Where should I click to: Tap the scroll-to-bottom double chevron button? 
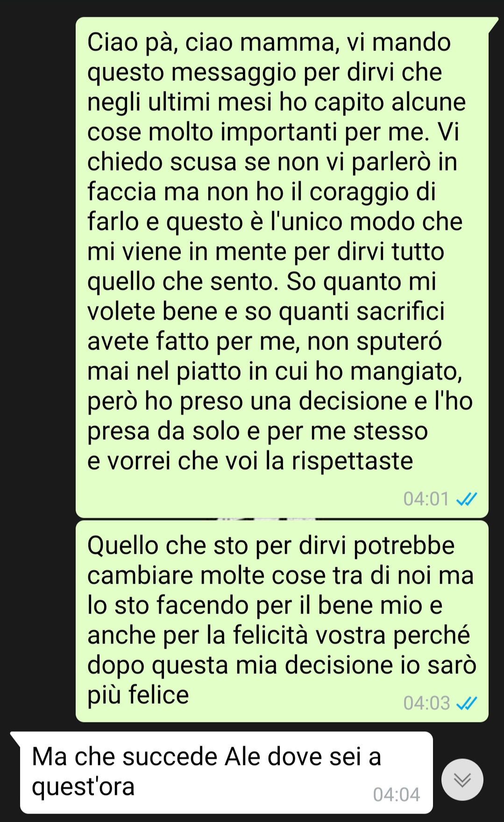click(x=462, y=780)
